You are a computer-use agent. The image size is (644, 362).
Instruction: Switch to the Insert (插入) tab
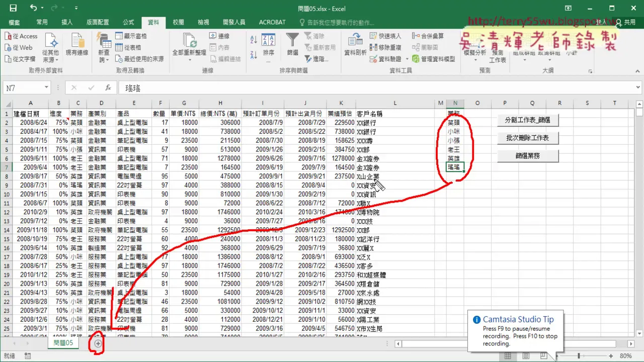click(67, 22)
